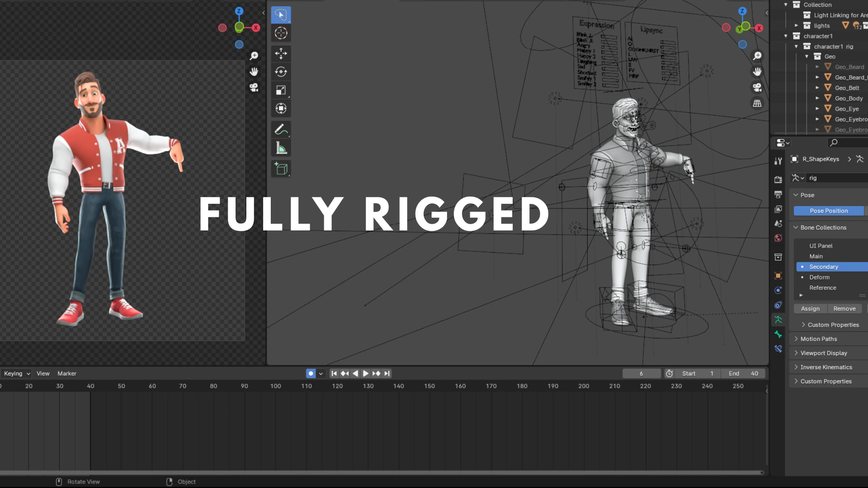The width and height of the screenshot is (868, 488).
Task: Select the 3D Cursor tool
Action: coord(281,33)
